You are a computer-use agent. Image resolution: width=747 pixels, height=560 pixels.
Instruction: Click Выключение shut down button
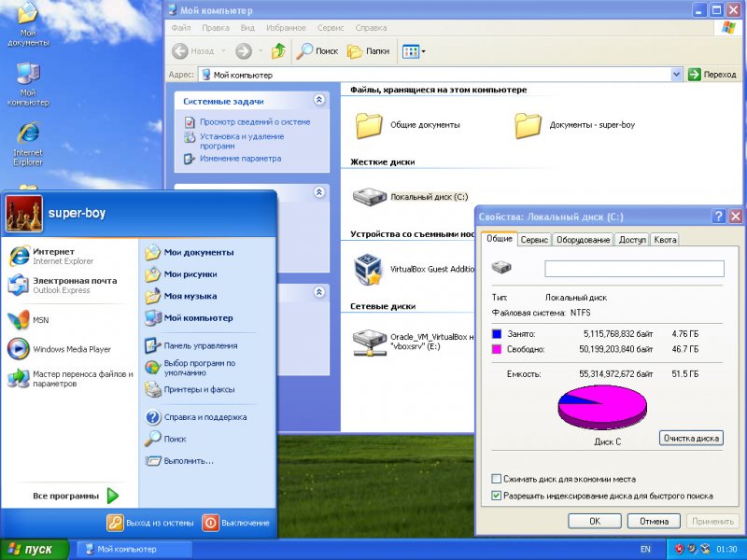coord(236,523)
